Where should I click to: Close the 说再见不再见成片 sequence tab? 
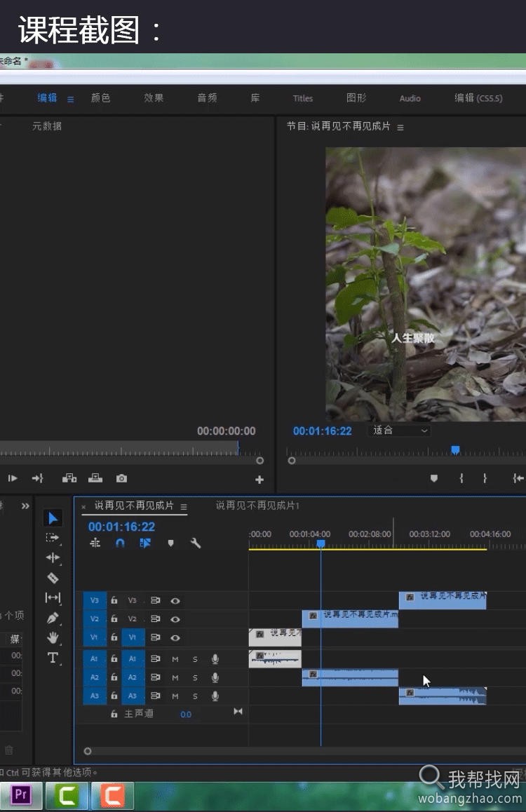point(84,507)
